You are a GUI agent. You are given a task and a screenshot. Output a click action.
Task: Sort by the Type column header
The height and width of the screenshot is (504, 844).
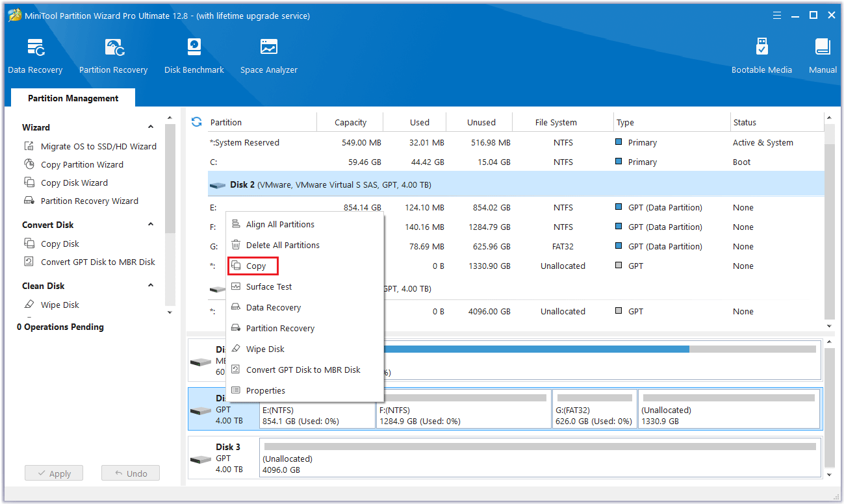point(672,122)
